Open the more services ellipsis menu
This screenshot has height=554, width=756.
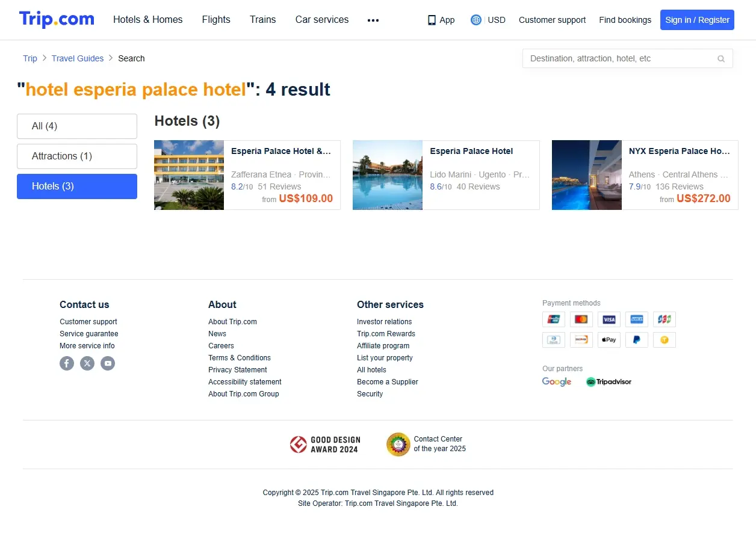(373, 20)
